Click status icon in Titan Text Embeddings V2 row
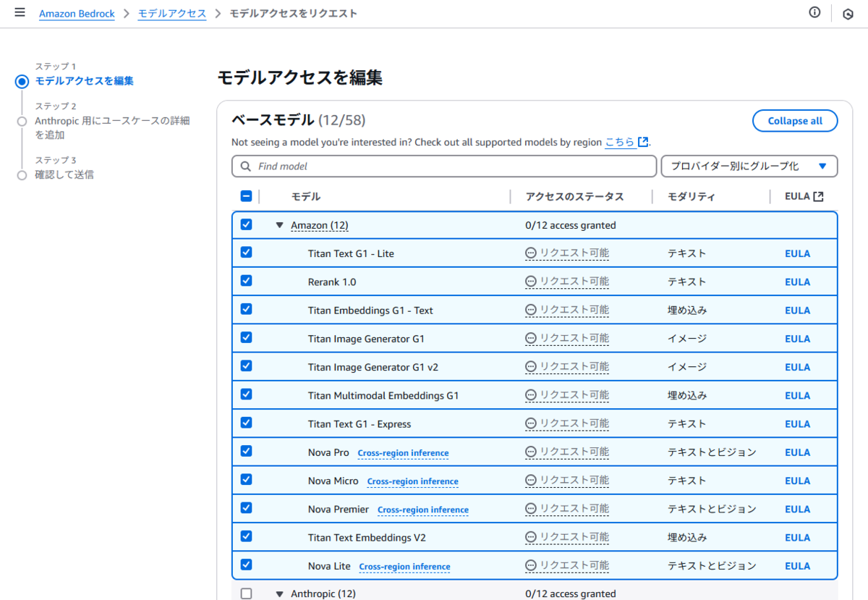Screen dimensions: 868x600 (x=531, y=537)
